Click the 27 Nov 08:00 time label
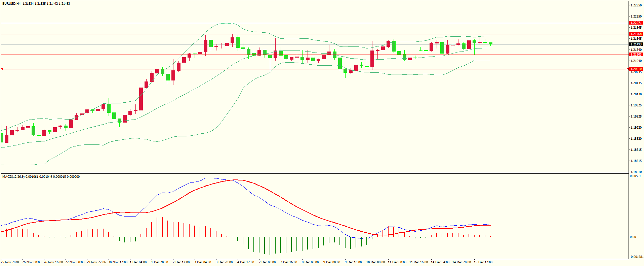Screen dimensions: 644x266 pos(75,262)
